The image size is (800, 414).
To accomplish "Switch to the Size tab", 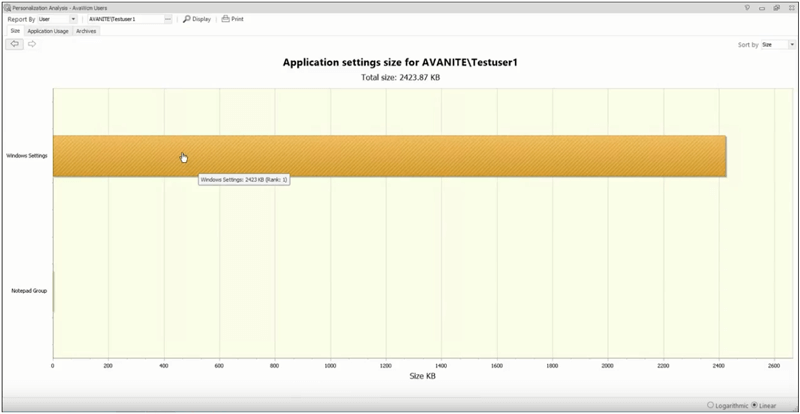I will (x=15, y=31).
